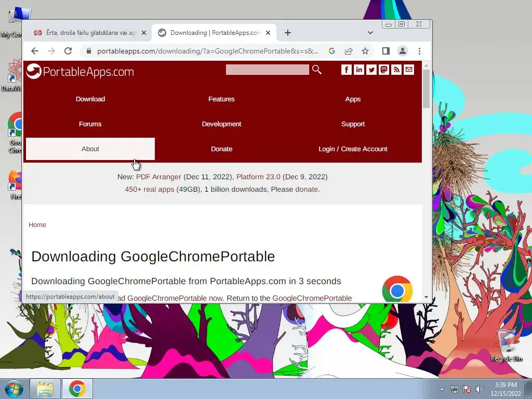The height and width of the screenshot is (399, 532).
Task: Follow the Platform 23.0 link
Action: pyautogui.click(x=258, y=177)
